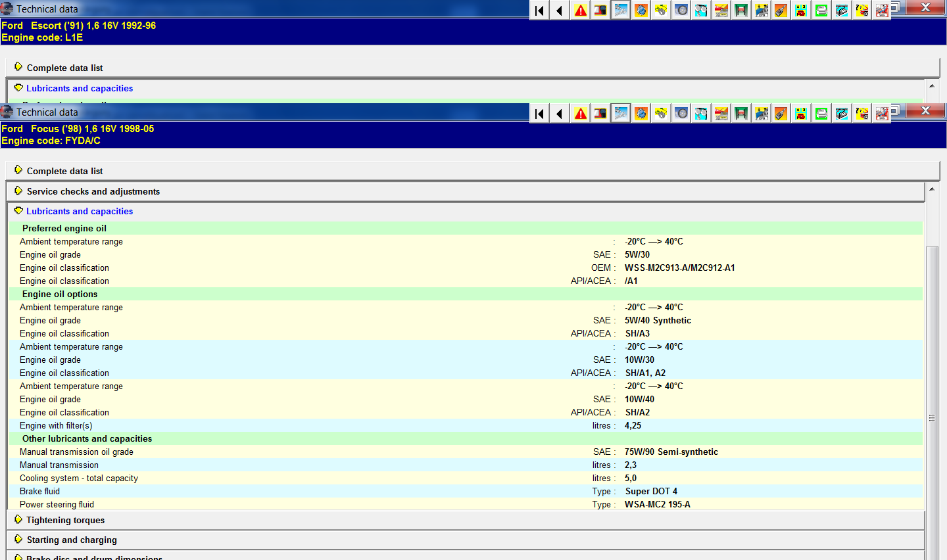Go back using the arrow in Focus window toolbar
The width and height of the screenshot is (947, 560).
point(559,114)
